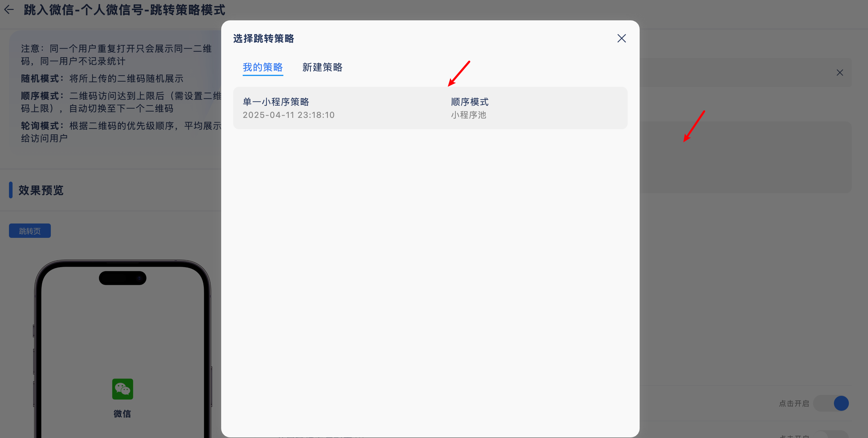Enable the partially visible bottom toggle switch
Screen dimensions: 868x438
831,435
